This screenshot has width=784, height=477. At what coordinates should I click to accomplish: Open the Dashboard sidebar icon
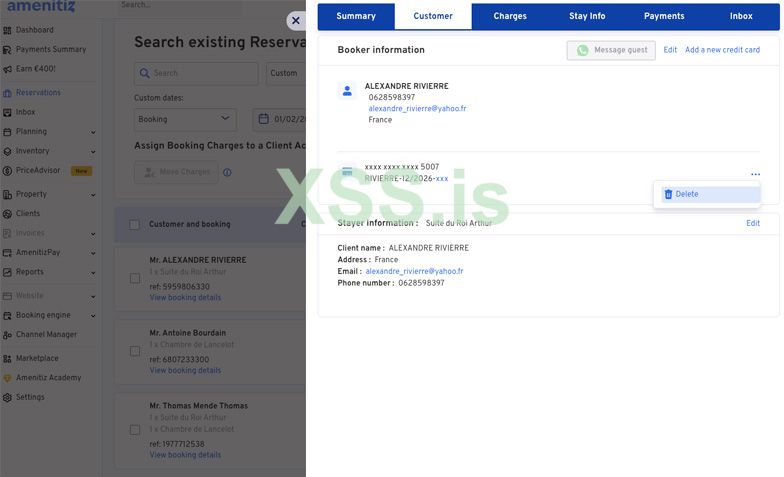click(x=7, y=30)
